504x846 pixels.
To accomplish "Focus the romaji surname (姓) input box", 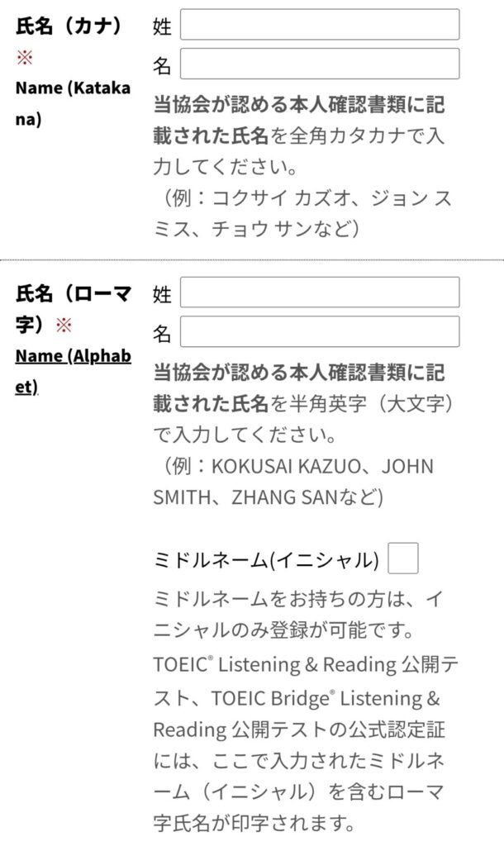I will [319, 292].
